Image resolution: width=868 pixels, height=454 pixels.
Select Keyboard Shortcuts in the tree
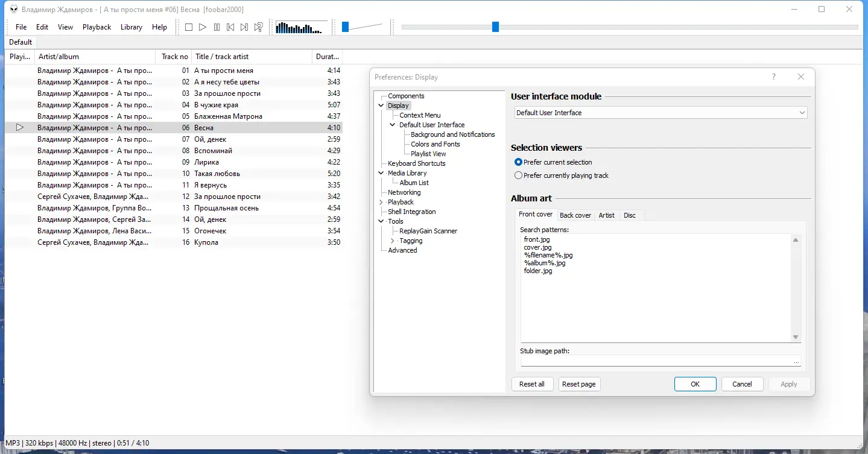click(417, 163)
